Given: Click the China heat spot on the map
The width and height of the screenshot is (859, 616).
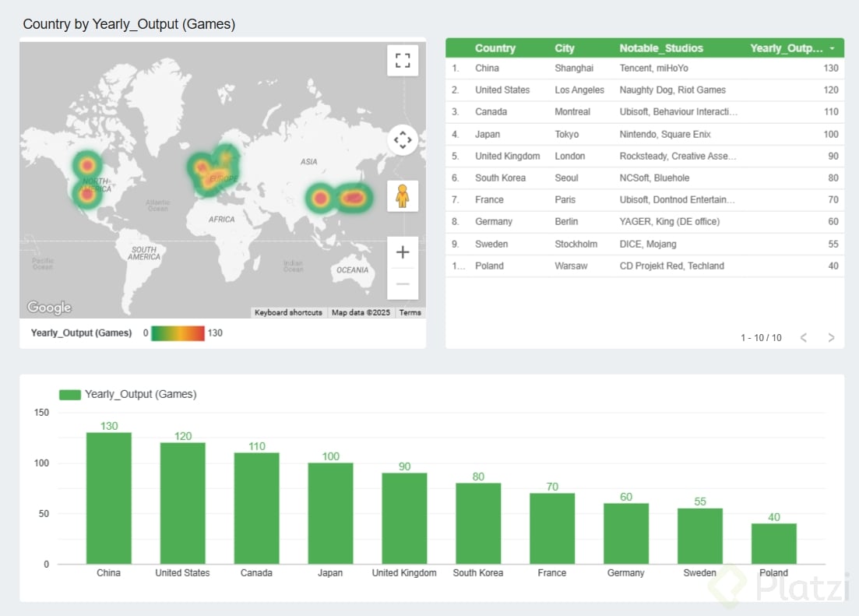Looking at the screenshot, I should (321, 199).
